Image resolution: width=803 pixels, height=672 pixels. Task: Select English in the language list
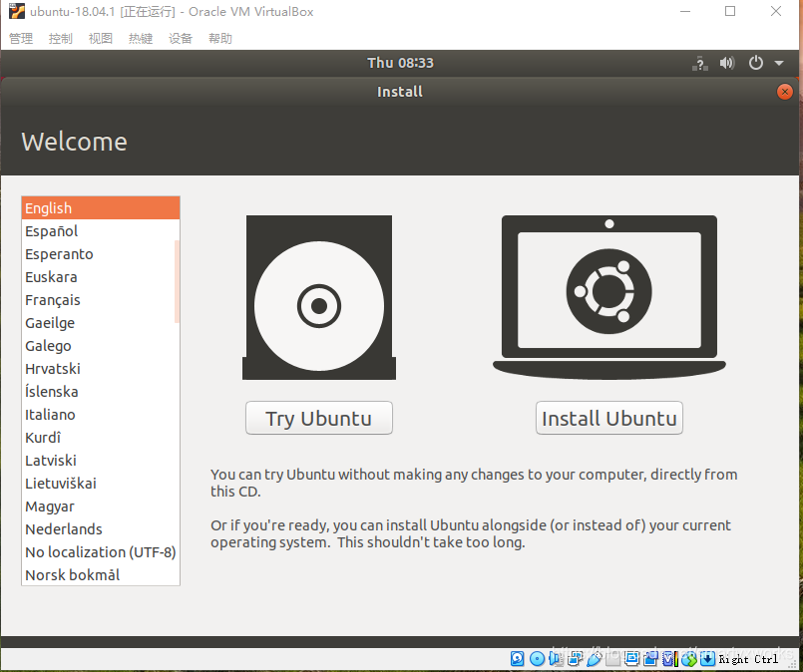101,208
